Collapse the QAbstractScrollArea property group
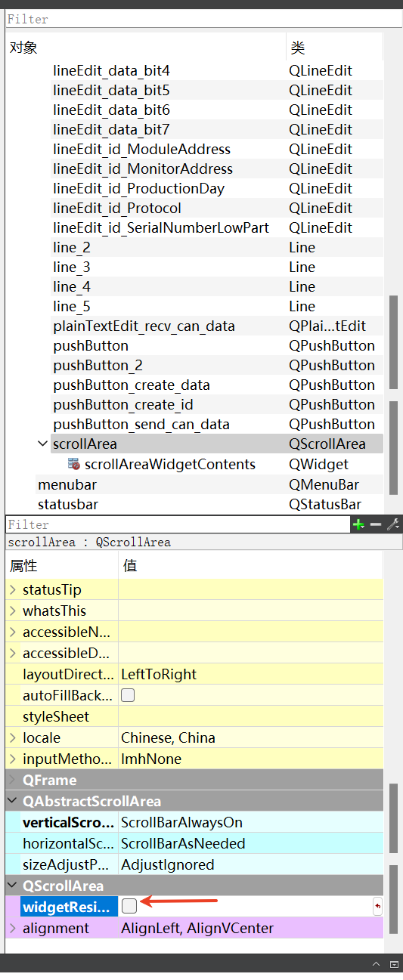Viewport: 403px width, 980px height. tap(12, 801)
